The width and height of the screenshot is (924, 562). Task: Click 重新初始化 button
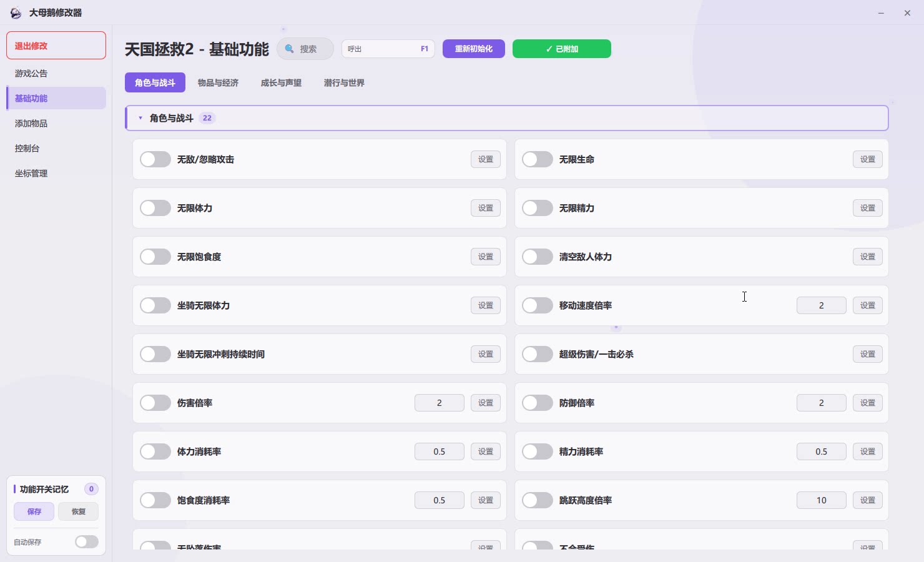pos(474,49)
